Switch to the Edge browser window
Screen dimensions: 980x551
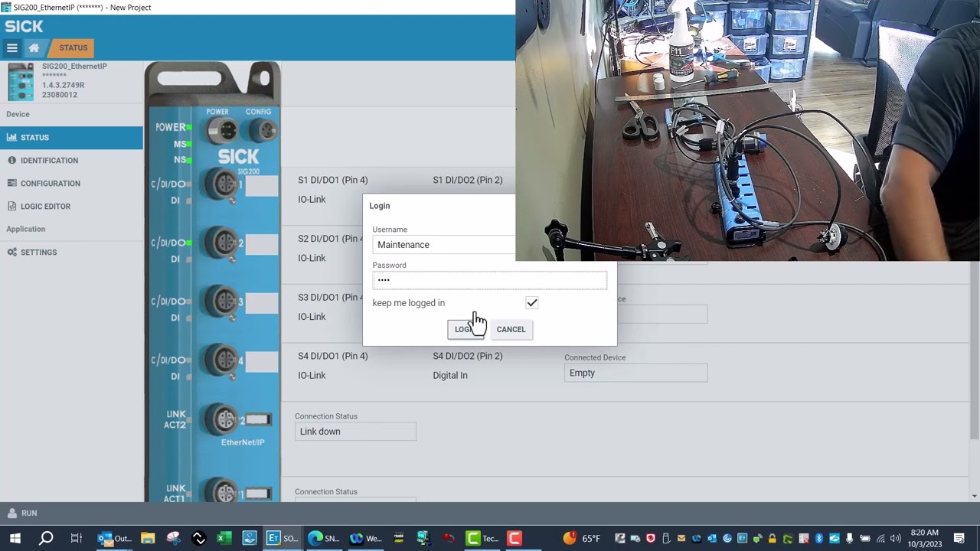(324, 538)
